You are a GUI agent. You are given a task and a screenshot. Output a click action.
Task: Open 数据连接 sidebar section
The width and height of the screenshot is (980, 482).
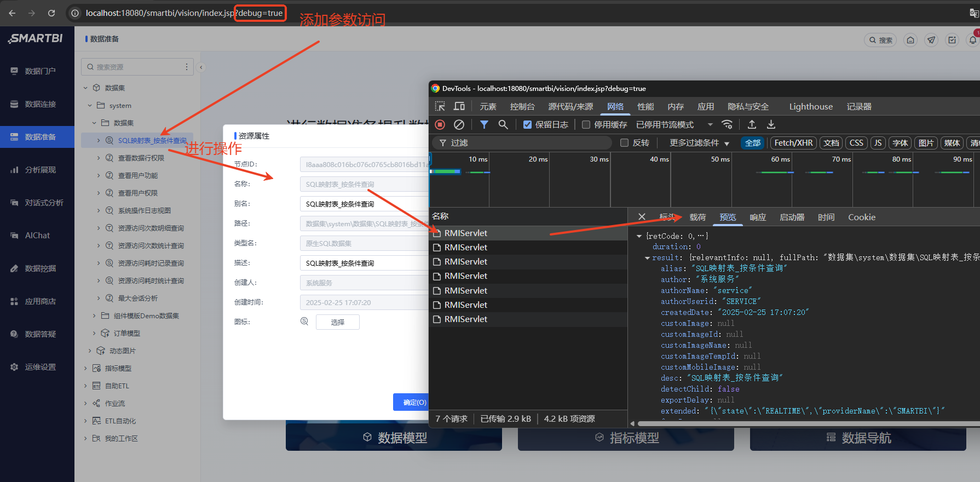[37, 104]
